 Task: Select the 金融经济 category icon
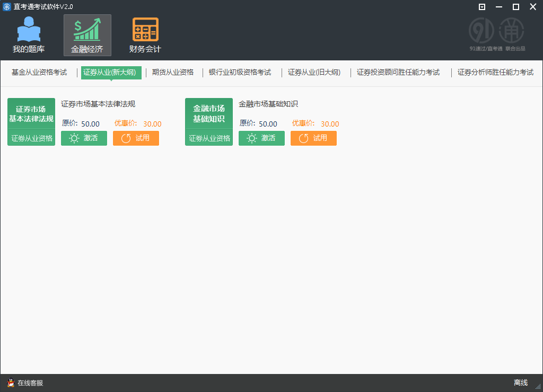point(87,35)
